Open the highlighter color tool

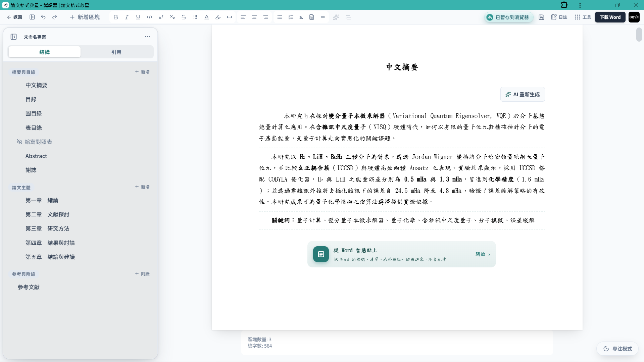coord(218,17)
